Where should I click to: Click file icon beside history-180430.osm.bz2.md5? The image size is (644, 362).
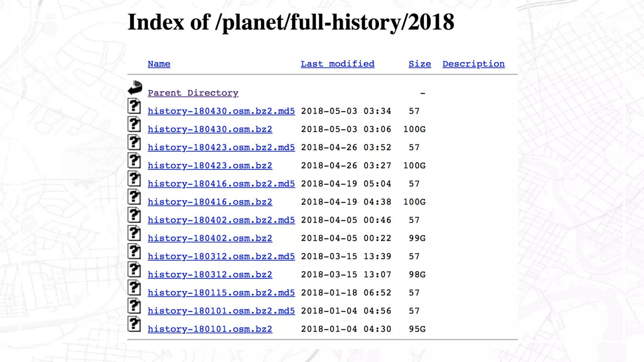[134, 106]
